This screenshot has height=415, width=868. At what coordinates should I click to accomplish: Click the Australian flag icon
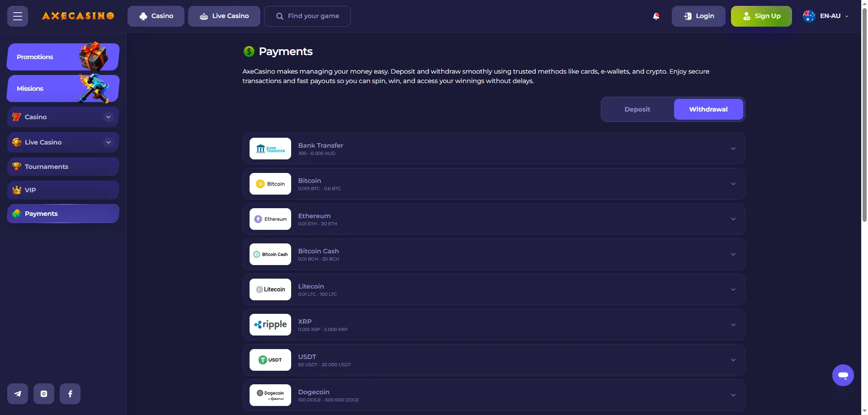pyautogui.click(x=809, y=16)
